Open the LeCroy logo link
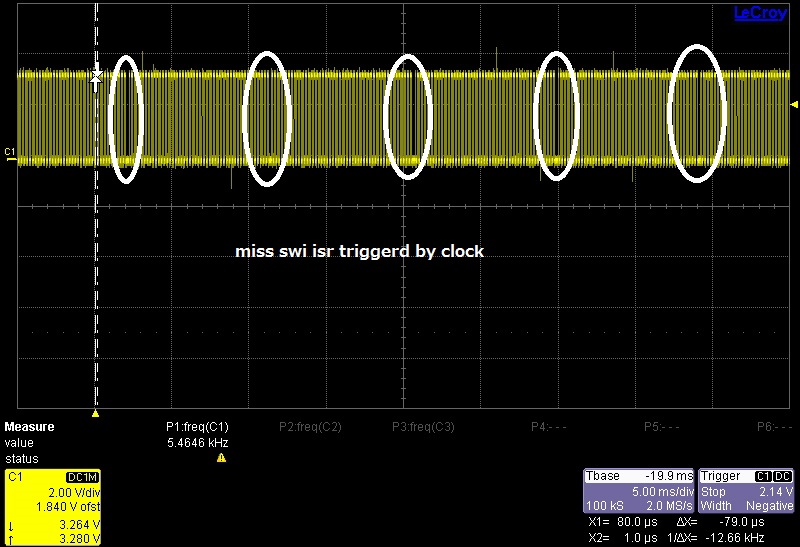This screenshot has width=800, height=547. click(760, 13)
